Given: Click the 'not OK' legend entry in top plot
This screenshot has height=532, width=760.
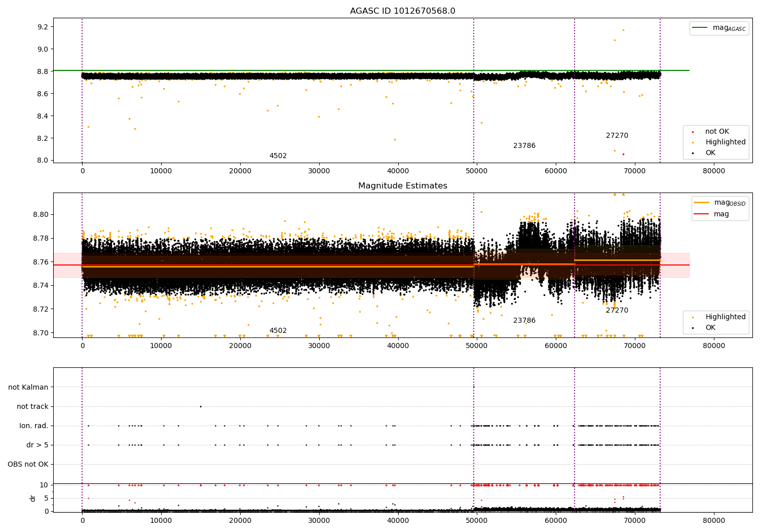Looking at the screenshot, I should coord(717,132).
